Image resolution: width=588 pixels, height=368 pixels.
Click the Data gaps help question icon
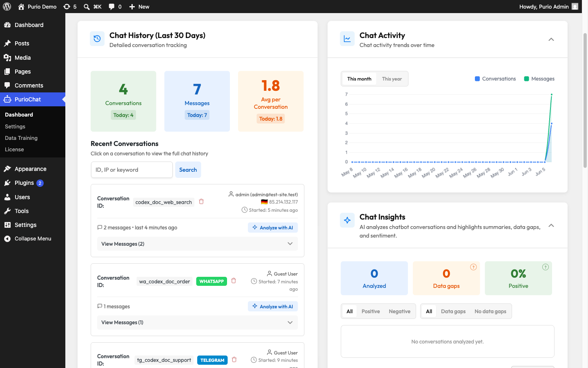(x=473, y=267)
